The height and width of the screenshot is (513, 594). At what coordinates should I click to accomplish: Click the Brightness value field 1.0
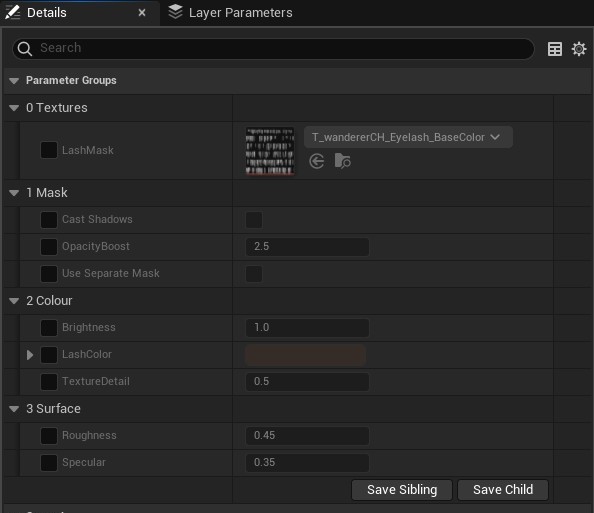[307, 328]
